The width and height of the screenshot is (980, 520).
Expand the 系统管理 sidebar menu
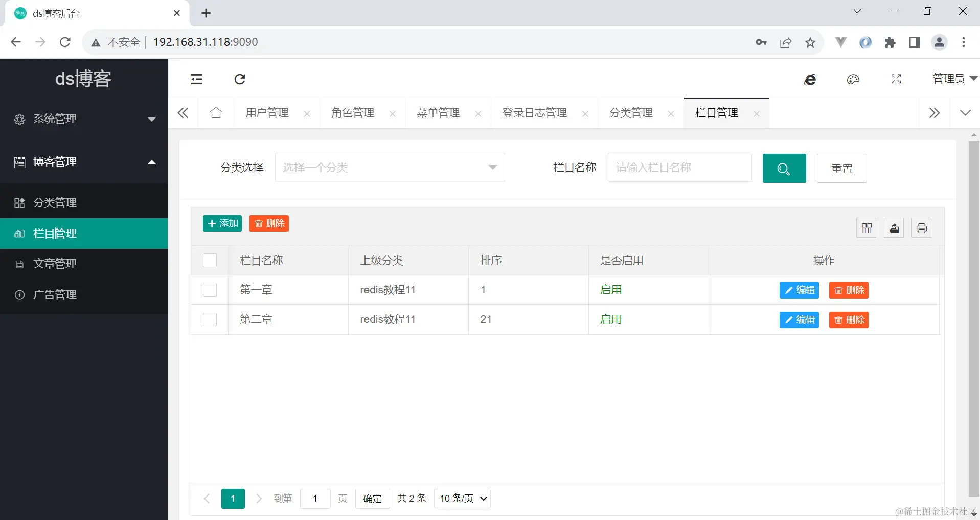84,119
